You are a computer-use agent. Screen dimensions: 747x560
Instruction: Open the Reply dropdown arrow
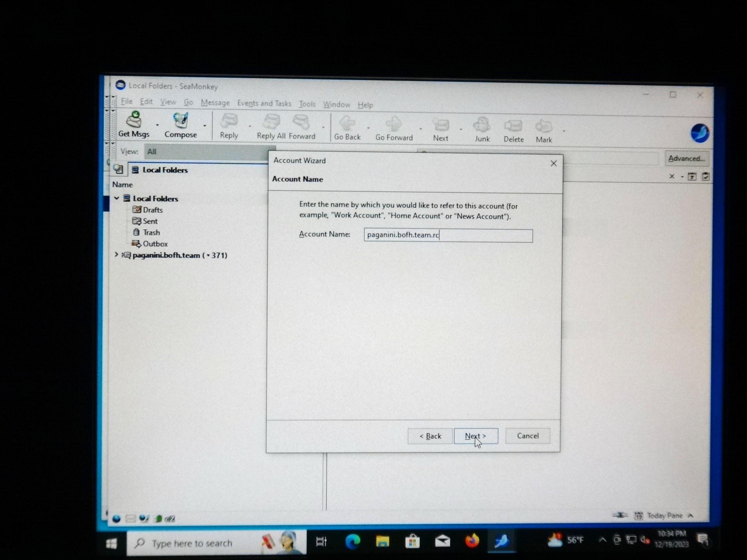[x=250, y=126]
